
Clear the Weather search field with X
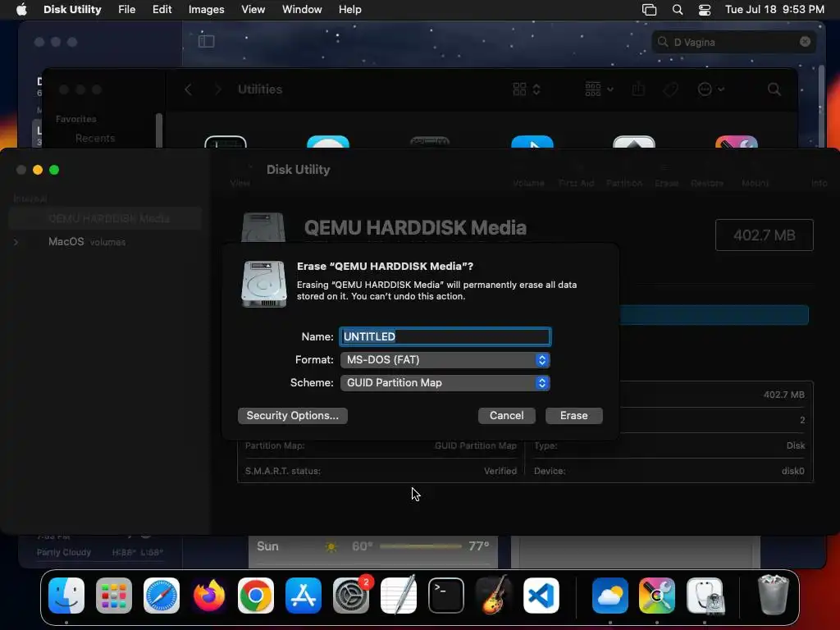click(805, 42)
